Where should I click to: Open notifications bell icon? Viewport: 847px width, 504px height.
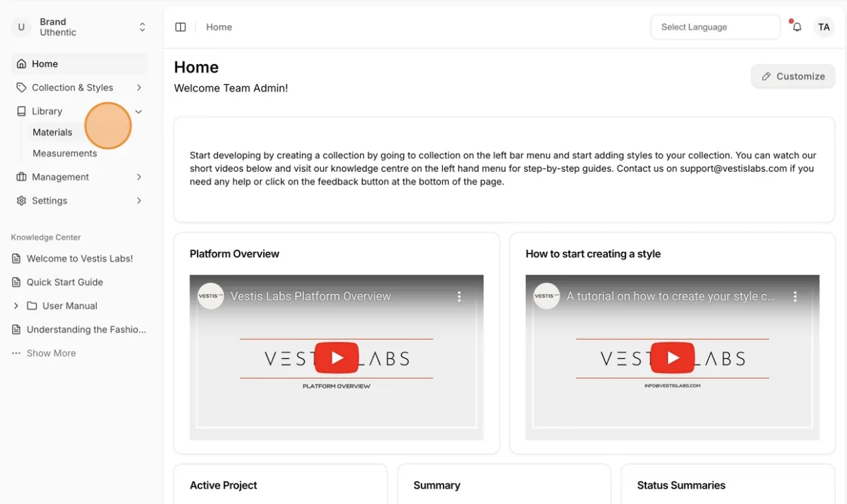(797, 27)
